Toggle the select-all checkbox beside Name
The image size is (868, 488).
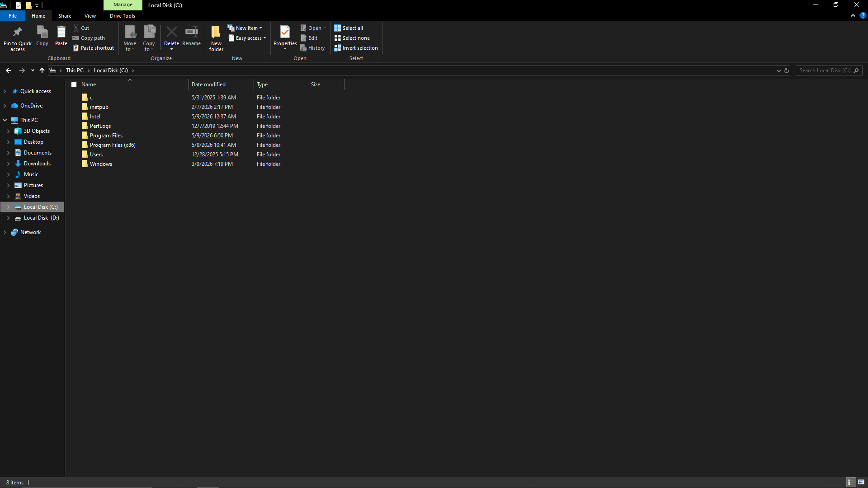(74, 84)
